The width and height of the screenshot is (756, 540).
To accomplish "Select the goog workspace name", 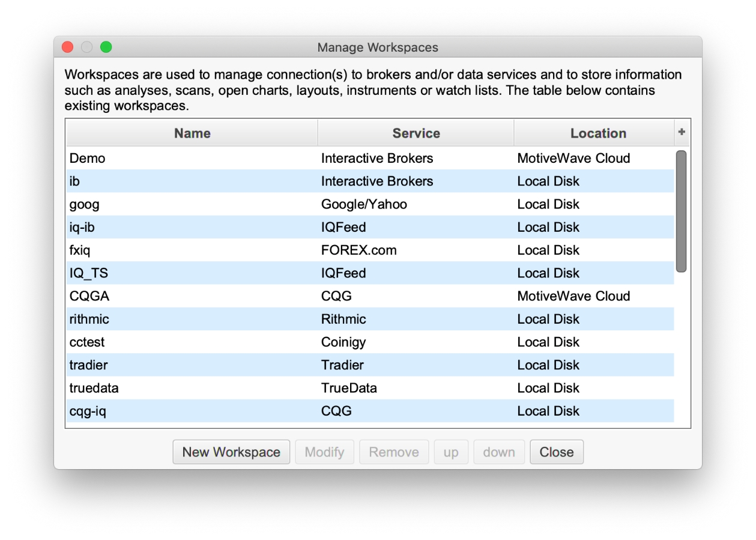I will (x=85, y=204).
